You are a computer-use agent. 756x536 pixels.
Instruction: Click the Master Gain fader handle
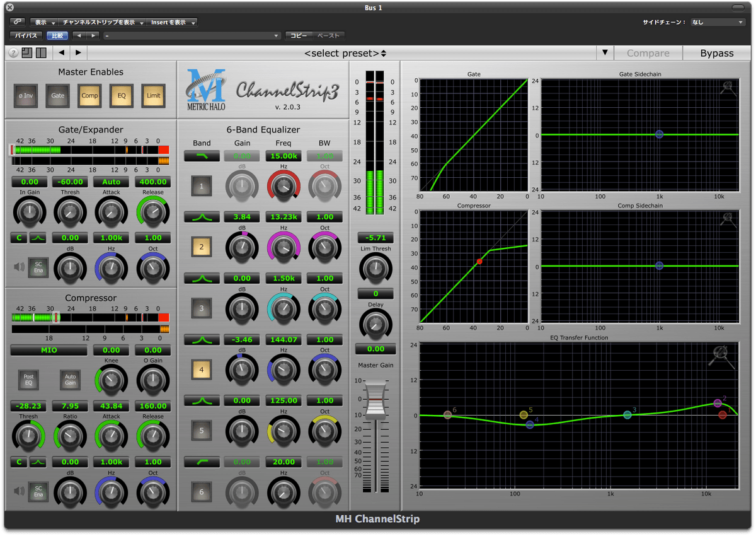pyautogui.click(x=375, y=400)
